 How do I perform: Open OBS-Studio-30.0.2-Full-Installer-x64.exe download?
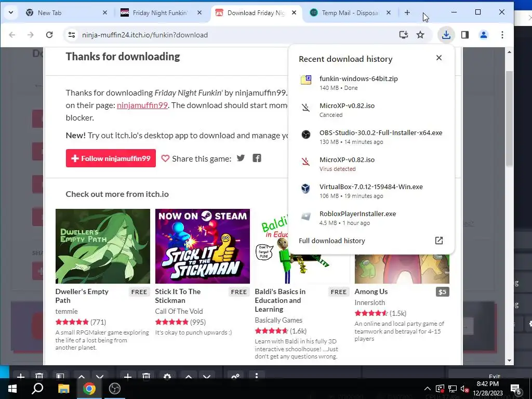click(x=371, y=137)
